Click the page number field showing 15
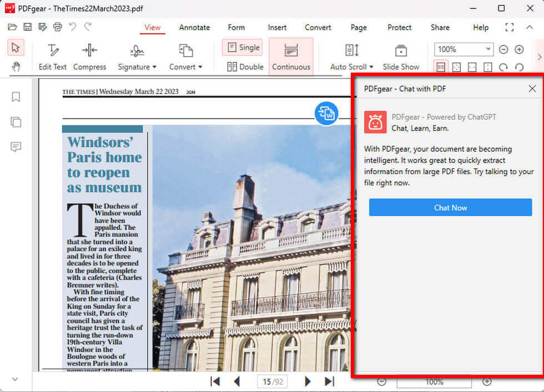 273,381
